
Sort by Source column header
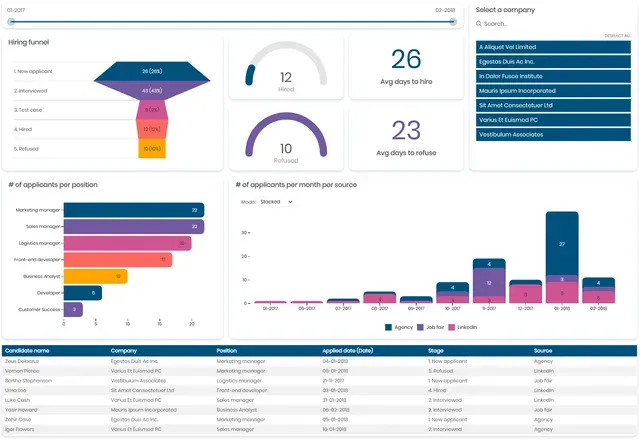click(x=543, y=351)
